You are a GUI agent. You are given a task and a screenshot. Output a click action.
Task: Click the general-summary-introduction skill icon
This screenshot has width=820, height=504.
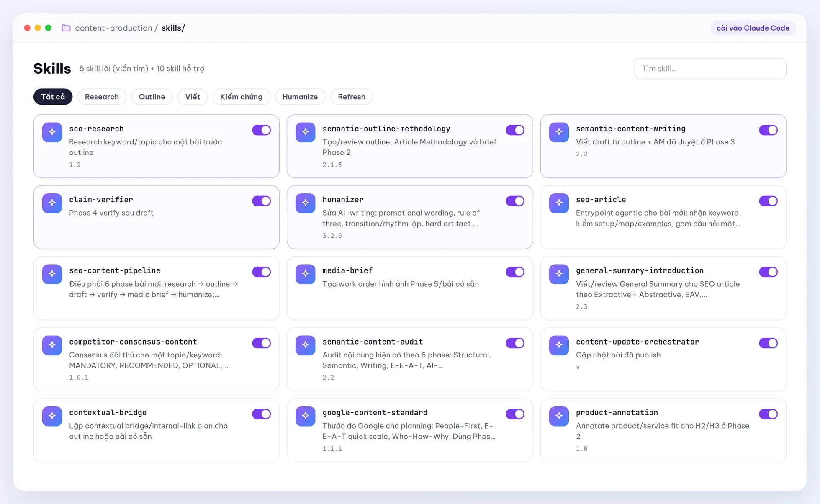tap(559, 274)
